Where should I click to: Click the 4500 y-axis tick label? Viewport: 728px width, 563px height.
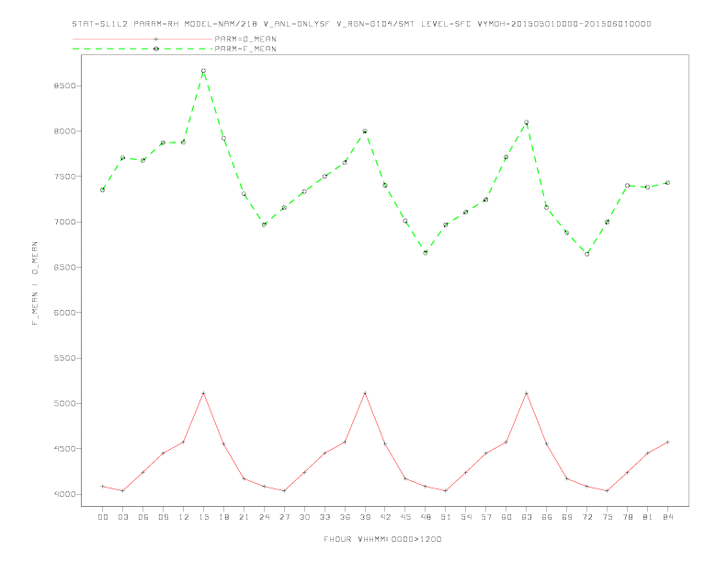(65, 449)
